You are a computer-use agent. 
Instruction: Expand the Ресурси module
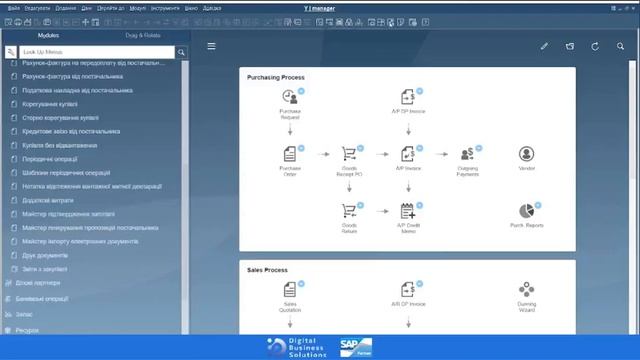coord(27,330)
